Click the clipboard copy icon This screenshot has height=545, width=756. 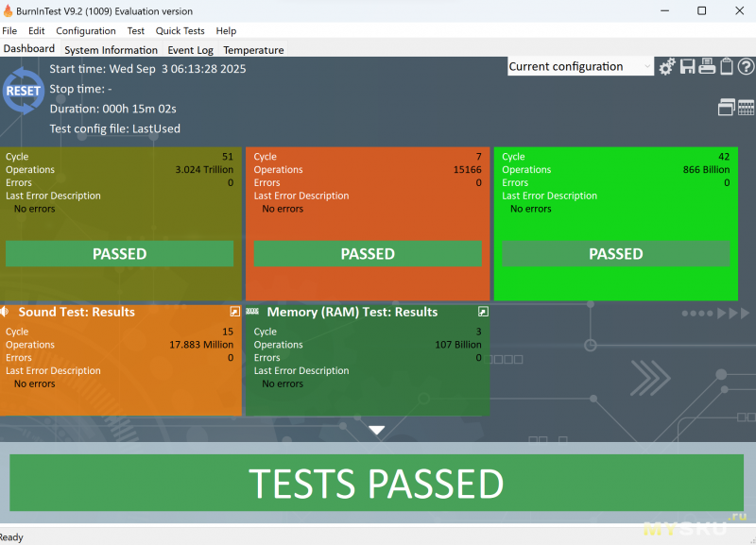pyautogui.click(x=727, y=66)
